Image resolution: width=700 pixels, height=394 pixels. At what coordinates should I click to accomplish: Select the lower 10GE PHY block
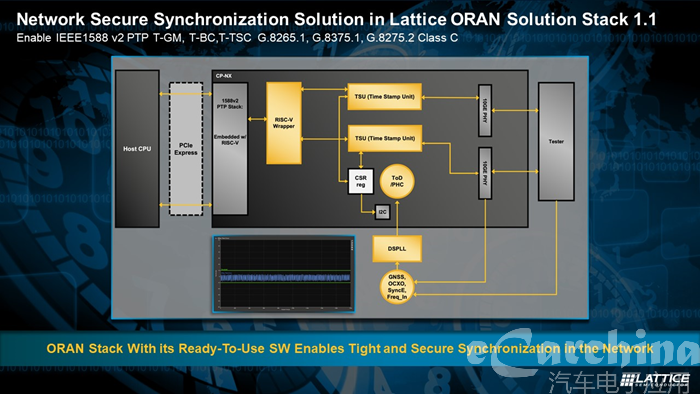485,173
